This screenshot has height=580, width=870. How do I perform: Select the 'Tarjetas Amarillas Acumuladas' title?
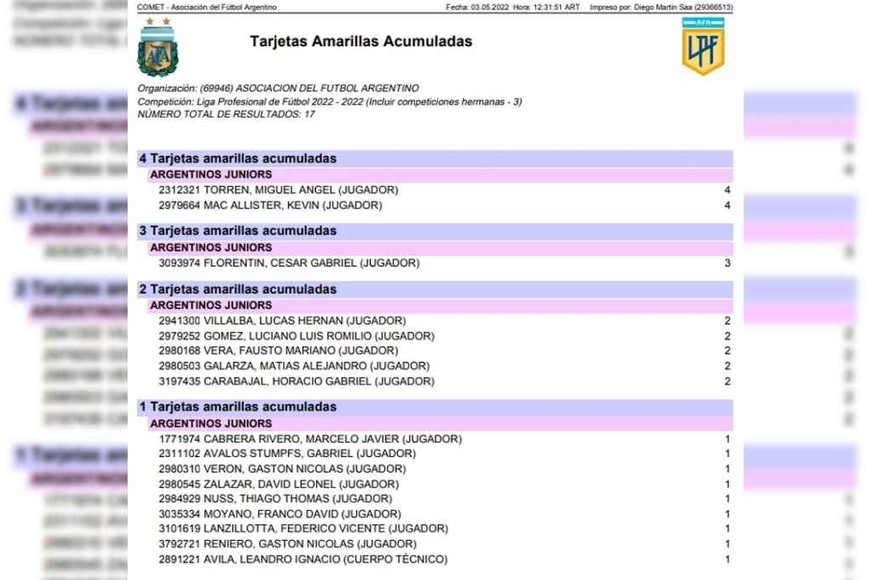tap(360, 41)
